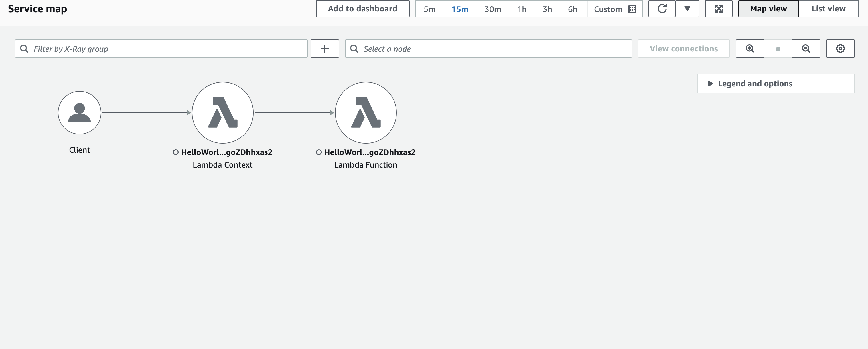Switch to Map view
Viewport: 868px width, 349px height.
point(768,9)
